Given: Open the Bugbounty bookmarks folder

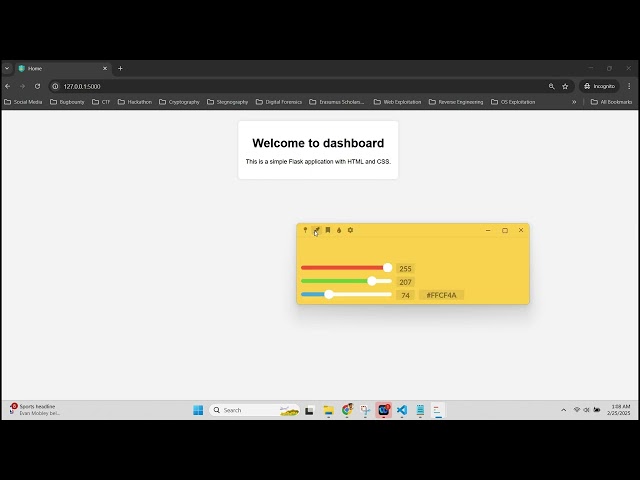Looking at the screenshot, I should pos(67,102).
